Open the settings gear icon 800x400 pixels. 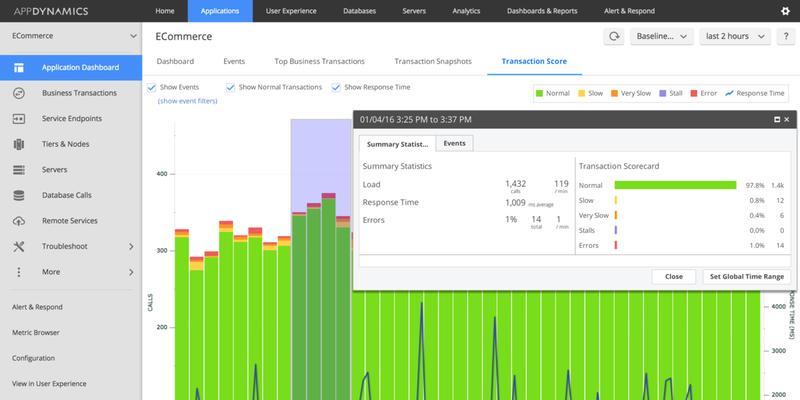click(785, 11)
